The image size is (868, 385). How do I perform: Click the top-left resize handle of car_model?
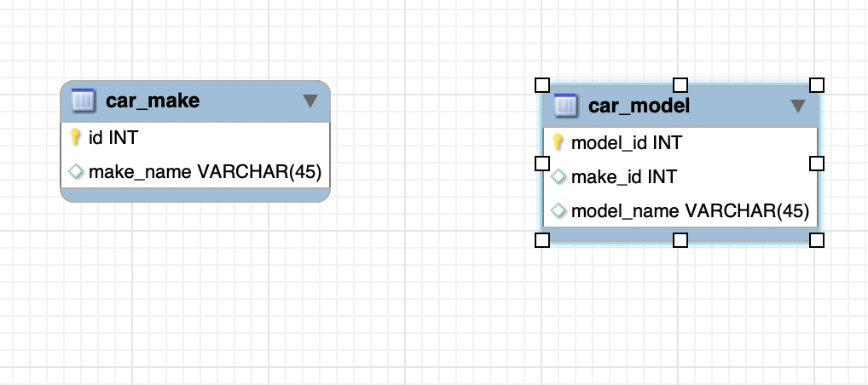[x=541, y=84]
